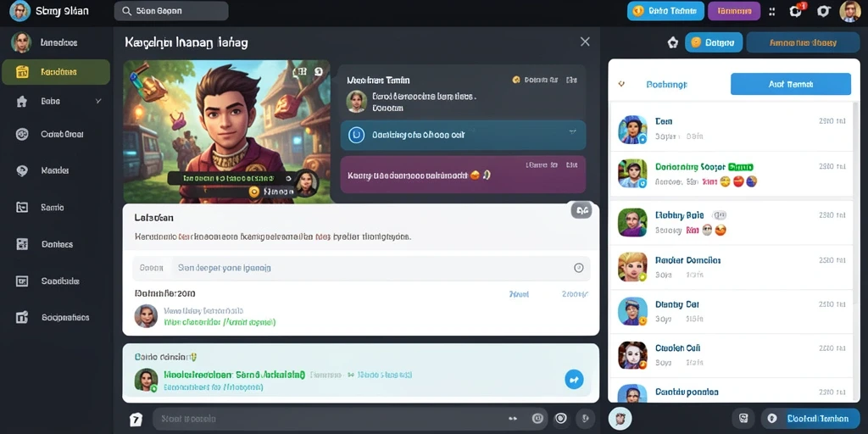
Task: Click the purple button in the top bar
Action: click(x=733, y=11)
